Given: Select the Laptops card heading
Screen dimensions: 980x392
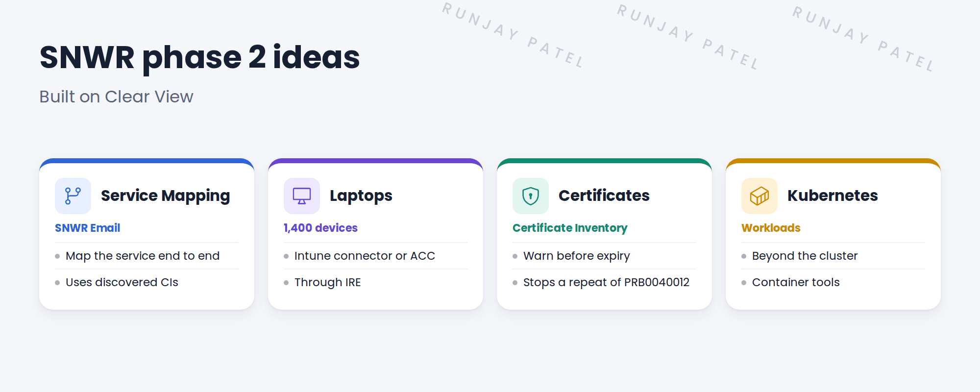Looking at the screenshot, I should pyautogui.click(x=361, y=196).
